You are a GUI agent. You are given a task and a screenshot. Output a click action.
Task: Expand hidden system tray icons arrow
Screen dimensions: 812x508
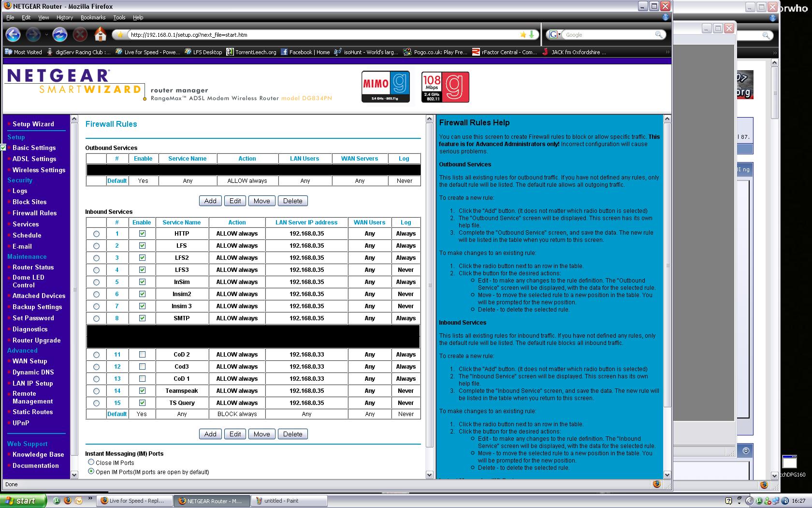[749, 501]
